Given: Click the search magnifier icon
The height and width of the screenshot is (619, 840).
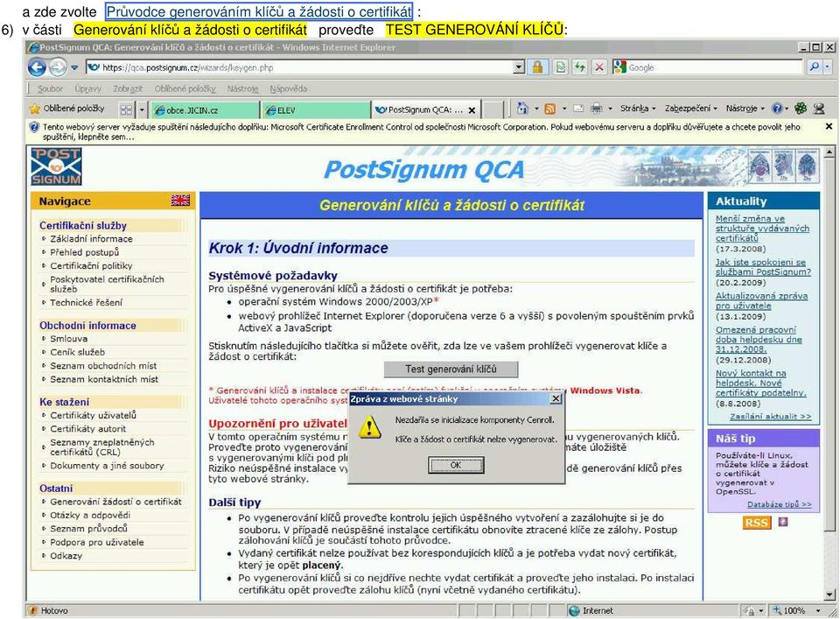Looking at the screenshot, I should click(815, 67).
